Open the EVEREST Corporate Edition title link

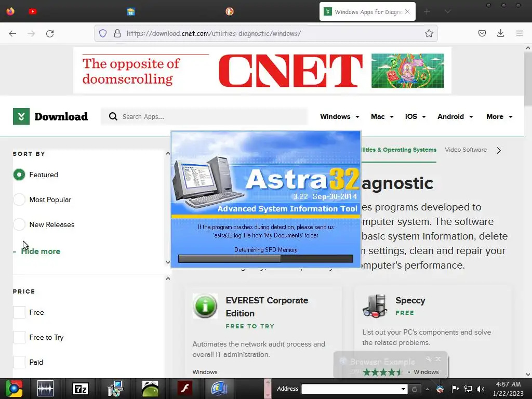pos(267,307)
